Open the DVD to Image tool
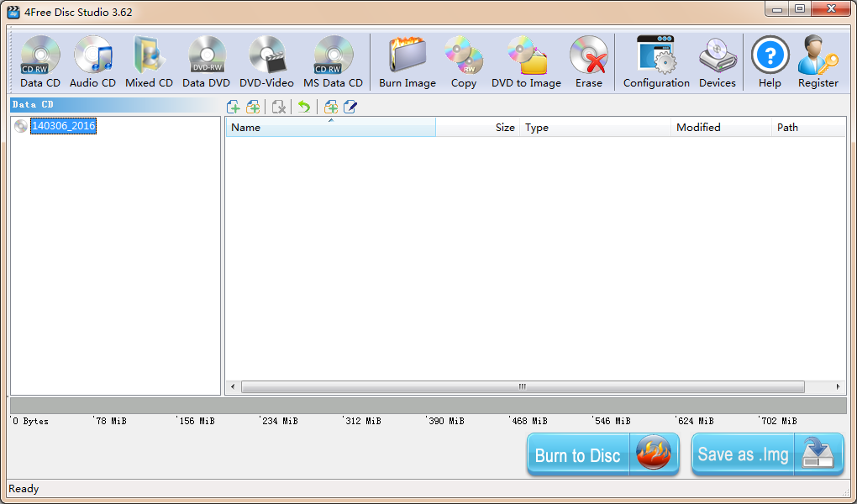 (x=526, y=62)
